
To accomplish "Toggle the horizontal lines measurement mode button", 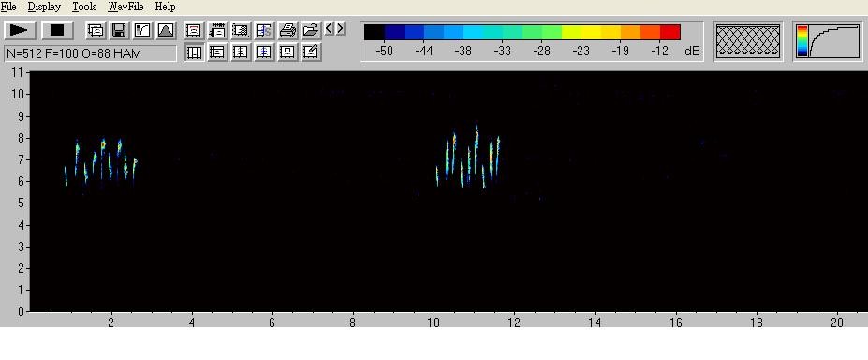I will coord(217,52).
